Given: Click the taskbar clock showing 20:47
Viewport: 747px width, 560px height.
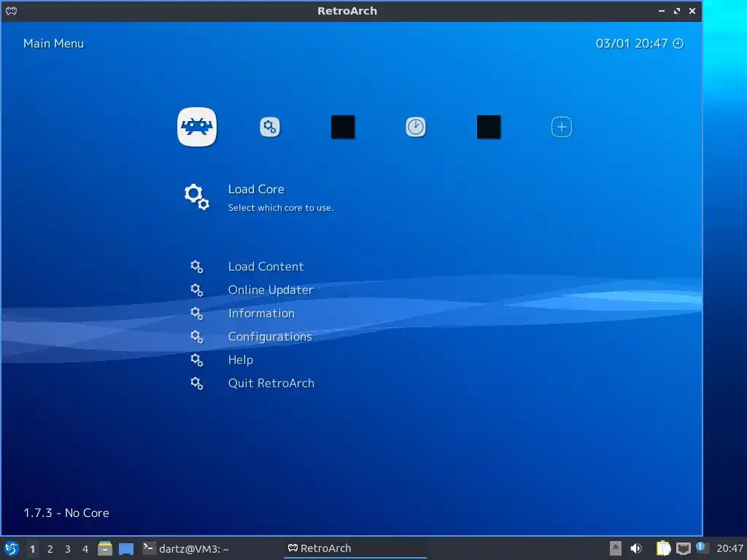Looking at the screenshot, I should click(729, 548).
